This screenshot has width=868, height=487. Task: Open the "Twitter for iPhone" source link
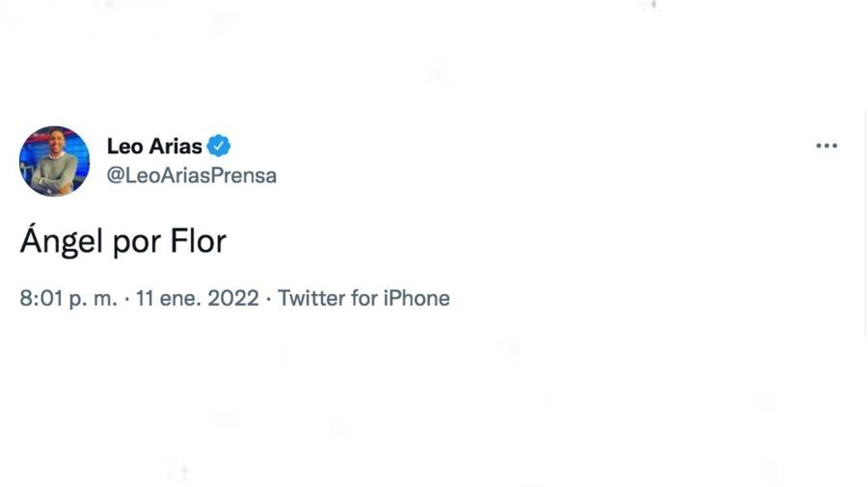coord(364,298)
